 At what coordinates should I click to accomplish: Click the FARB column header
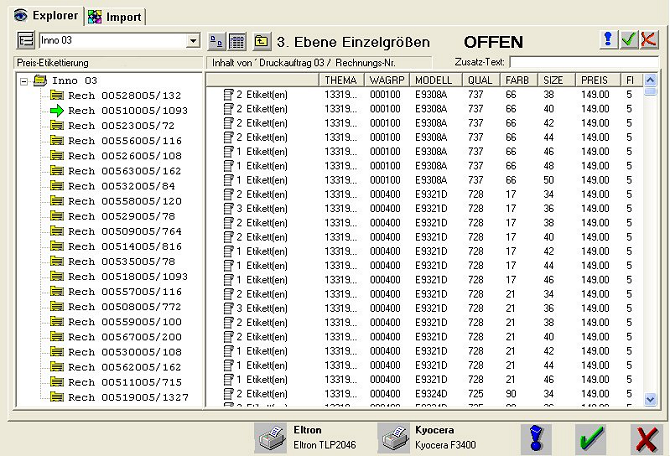tap(519, 80)
